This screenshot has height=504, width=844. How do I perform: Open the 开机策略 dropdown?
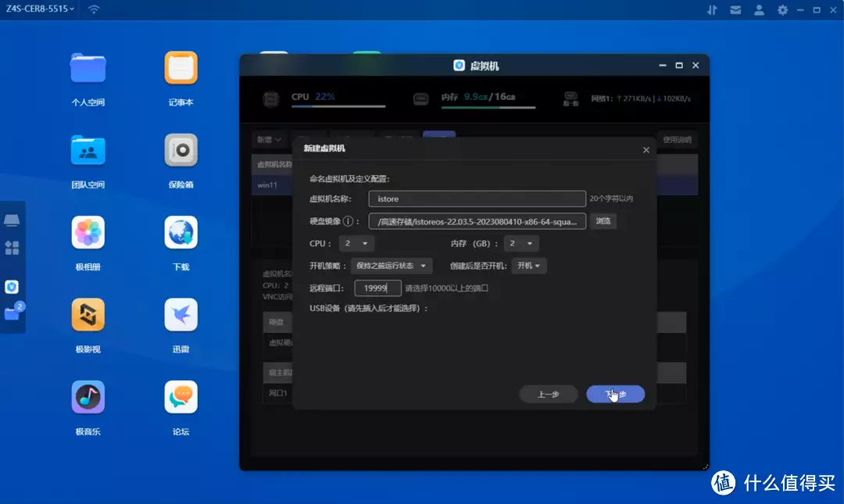pyautogui.click(x=391, y=266)
